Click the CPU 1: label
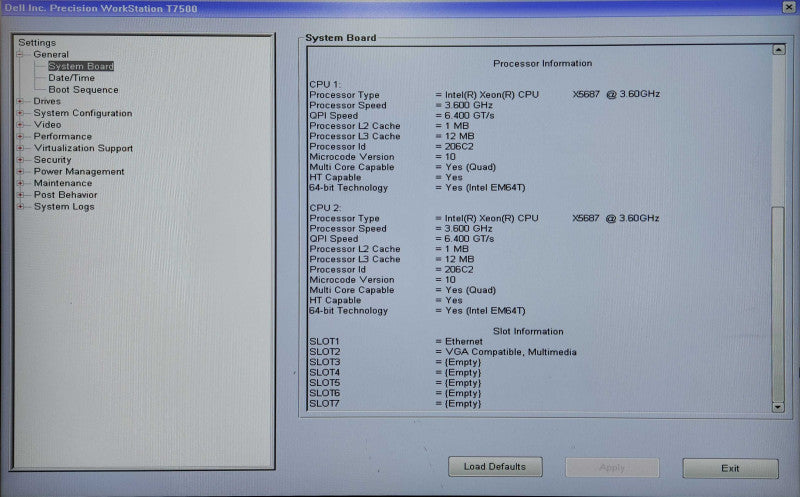The height and width of the screenshot is (497, 800). pyautogui.click(x=324, y=84)
